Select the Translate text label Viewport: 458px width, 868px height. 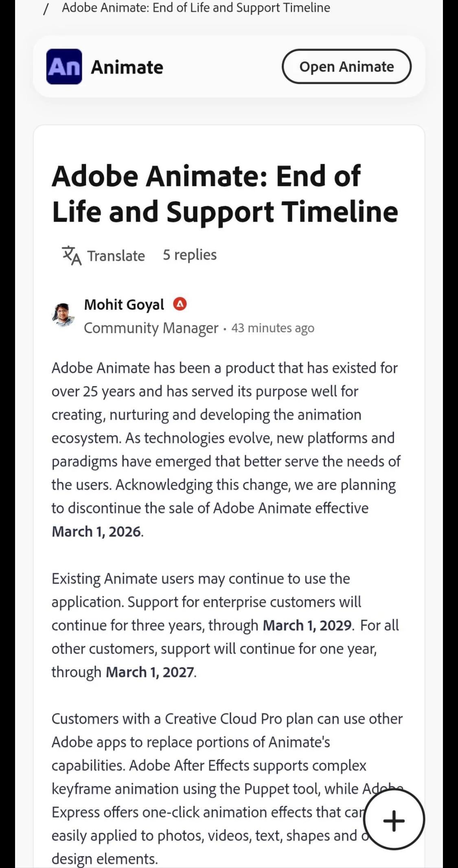(x=116, y=256)
